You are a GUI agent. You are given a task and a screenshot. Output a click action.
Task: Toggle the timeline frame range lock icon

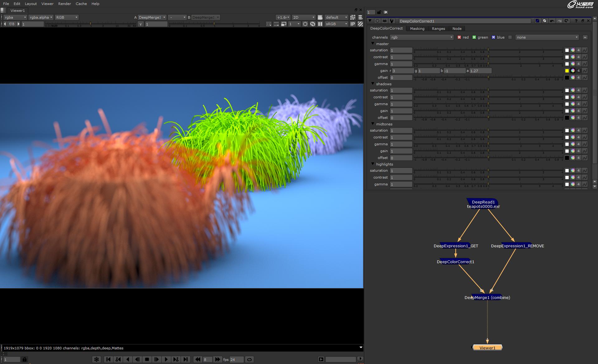[x=25, y=359]
